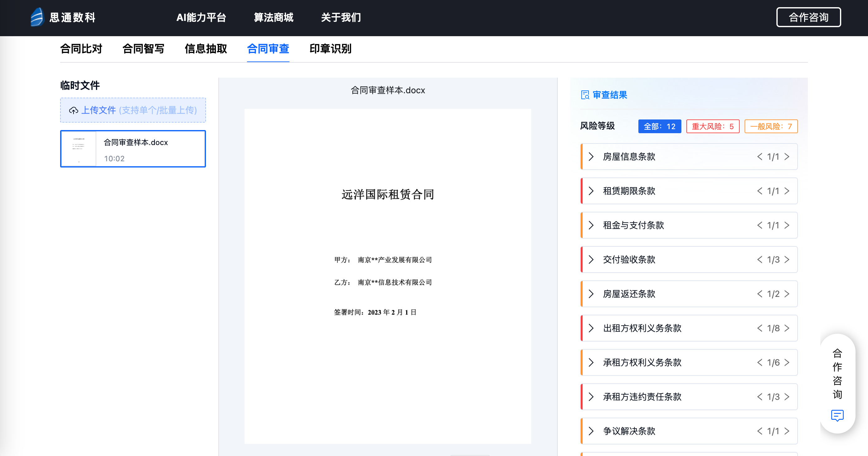Switch to the 印章识别 tab
This screenshot has width=868, height=456.
(x=330, y=49)
